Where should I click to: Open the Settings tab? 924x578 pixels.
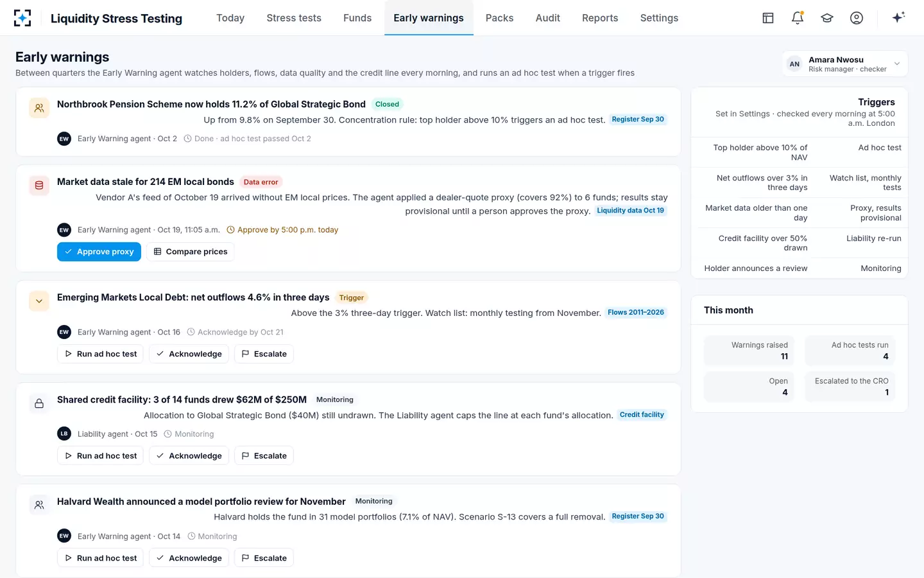click(659, 18)
